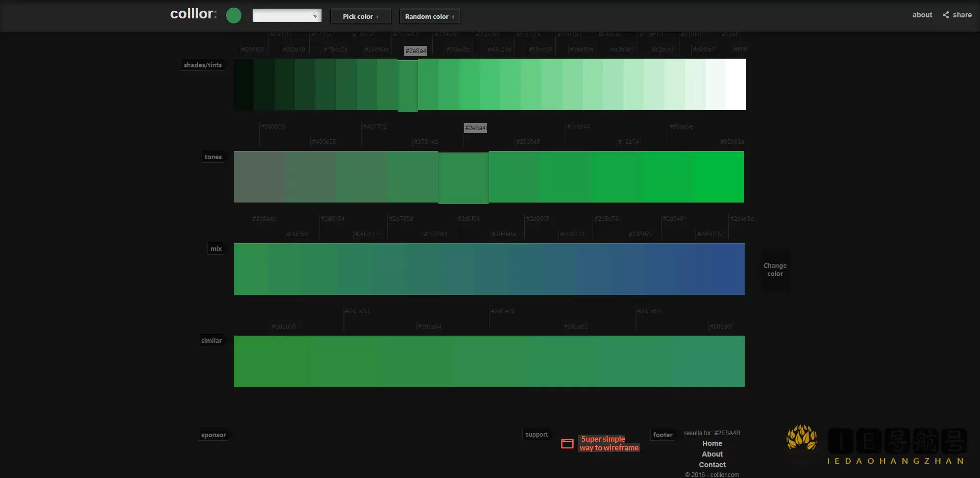Image resolution: width=980 pixels, height=478 pixels.
Task: Open the Contact footer link
Action: (712, 465)
